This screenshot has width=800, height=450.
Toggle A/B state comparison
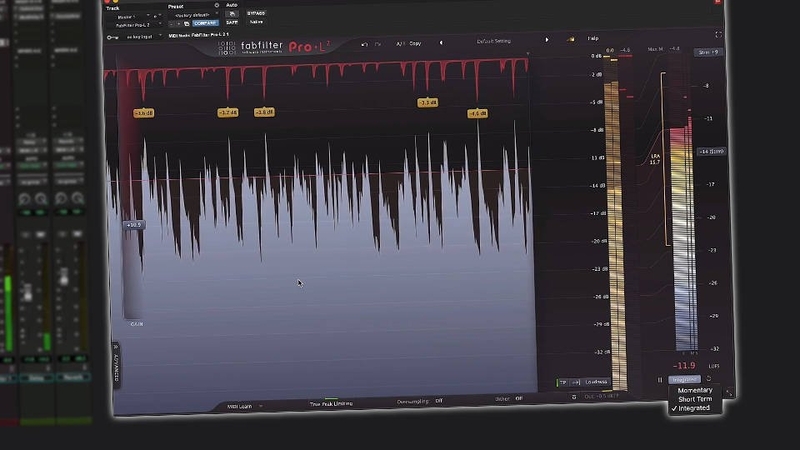(x=399, y=44)
